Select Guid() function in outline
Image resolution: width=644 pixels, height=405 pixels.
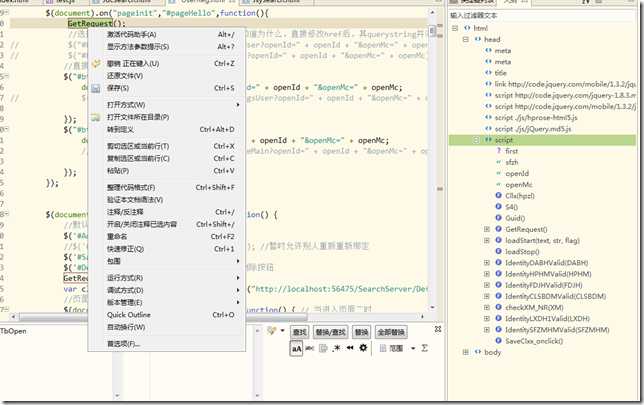(x=515, y=218)
